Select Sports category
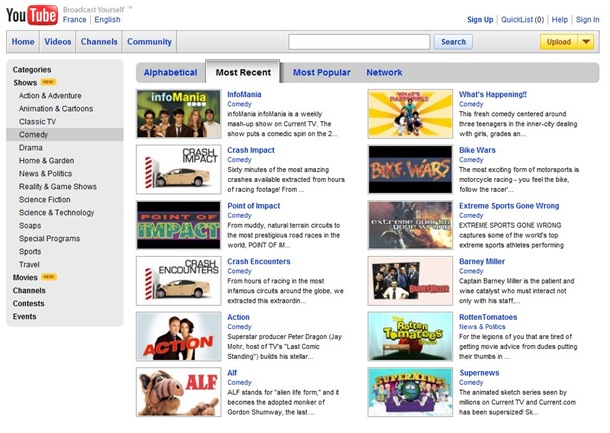 (x=30, y=252)
